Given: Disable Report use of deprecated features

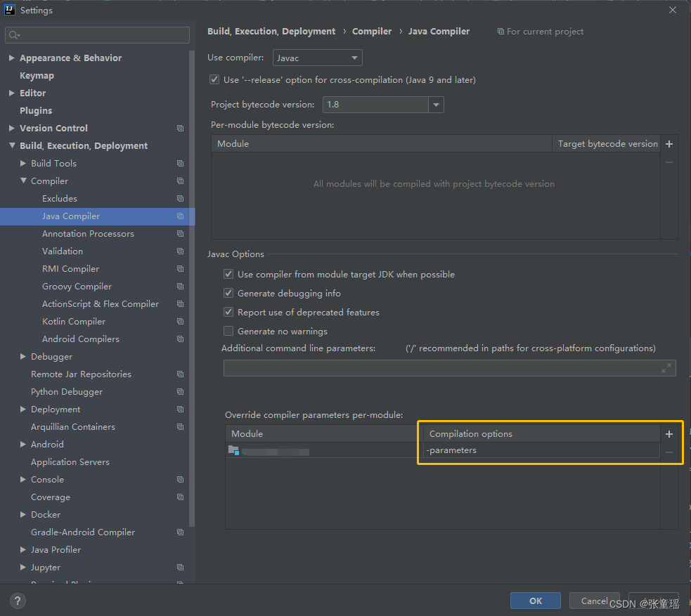Looking at the screenshot, I should coord(228,312).
